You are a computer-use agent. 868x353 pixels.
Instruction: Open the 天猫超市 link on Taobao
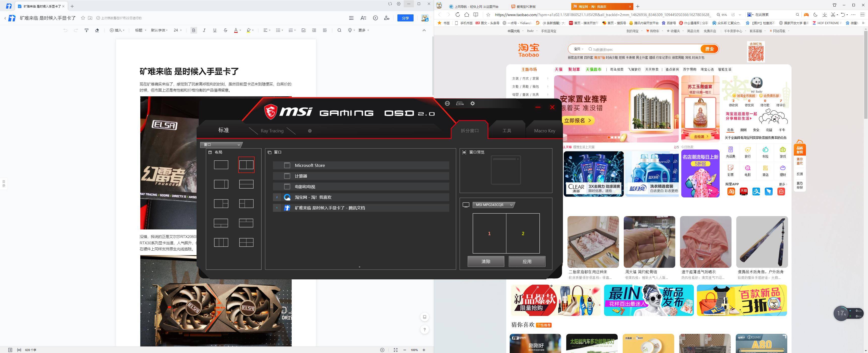pyautogui.click(x=593, y=69)
